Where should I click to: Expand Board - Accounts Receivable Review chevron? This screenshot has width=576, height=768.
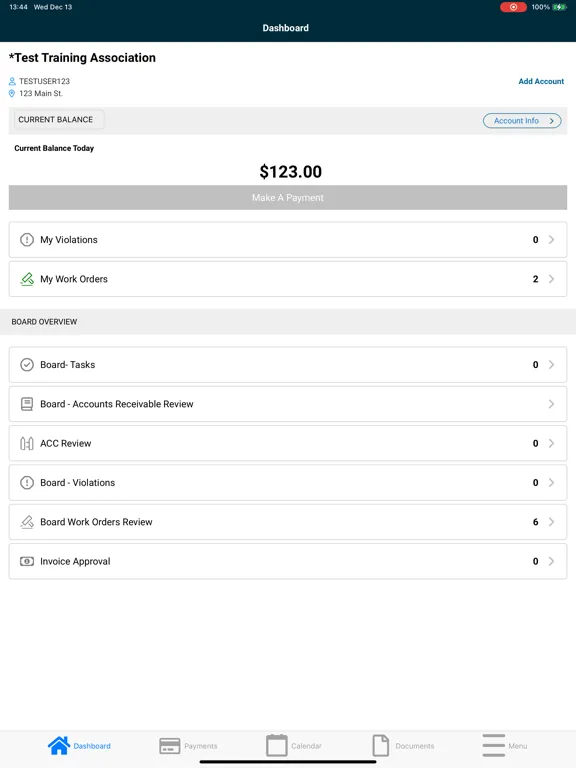[551, 404]
